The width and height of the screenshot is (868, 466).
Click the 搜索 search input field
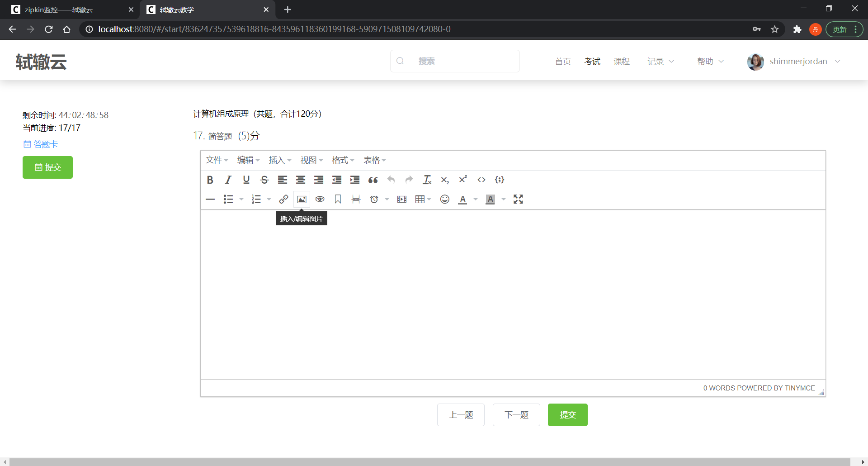[x=455, y=61]
